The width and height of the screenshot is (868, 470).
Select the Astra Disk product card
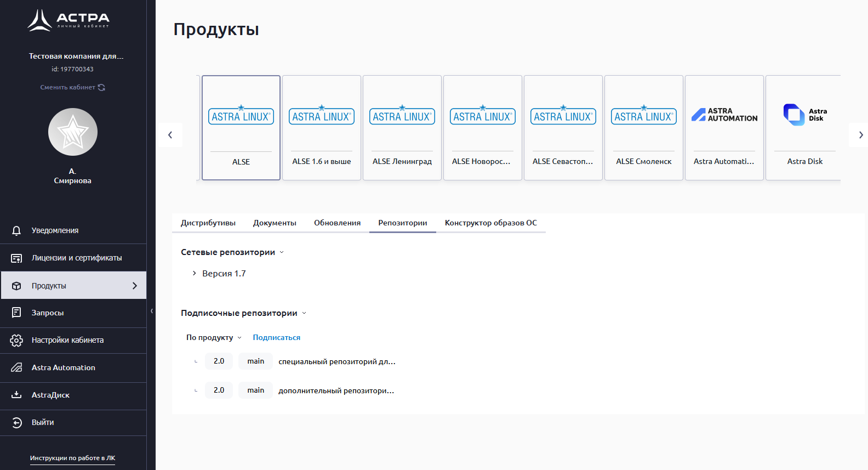pyautogui.click(x=804, y=128)
